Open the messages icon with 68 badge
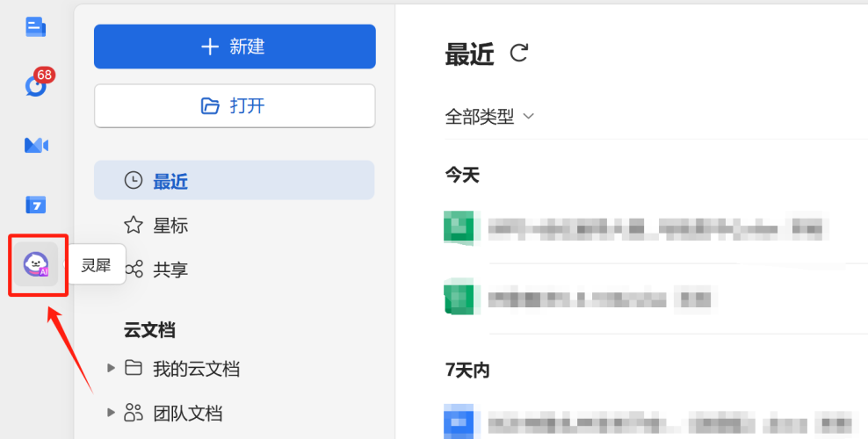This screenshot has width=868, height=439. (x=39, y=83)
